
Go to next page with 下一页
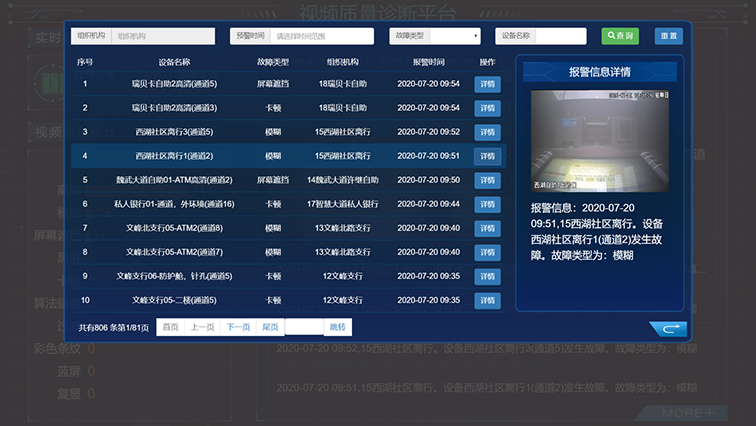tap(238, 327)
